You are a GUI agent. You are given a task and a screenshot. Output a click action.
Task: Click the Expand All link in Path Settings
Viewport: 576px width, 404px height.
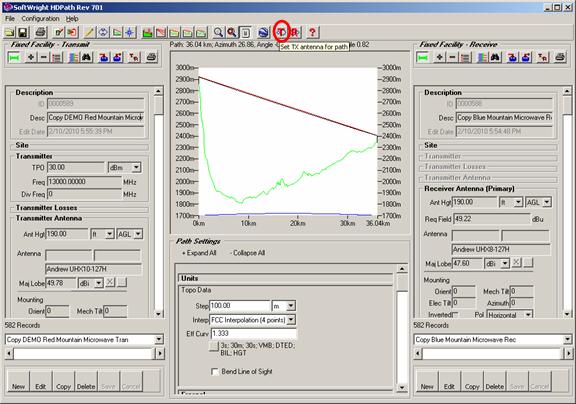tap(199, 253)
